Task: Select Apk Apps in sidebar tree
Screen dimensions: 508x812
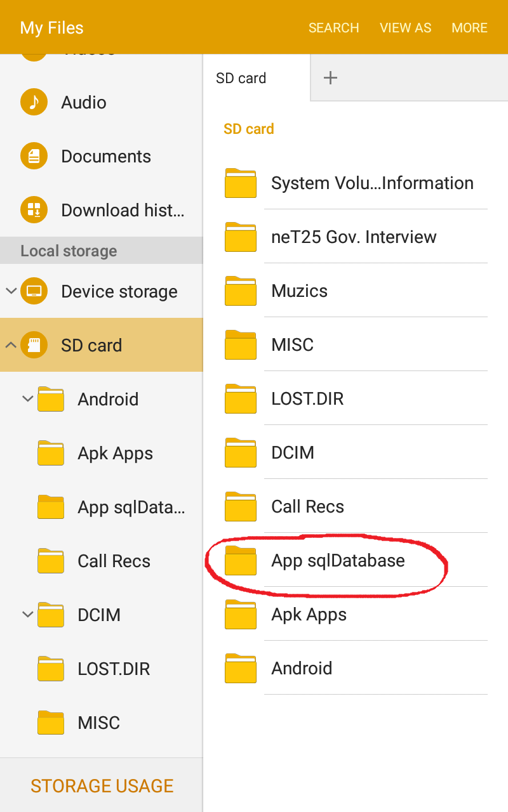Action: tap(115, 454)
